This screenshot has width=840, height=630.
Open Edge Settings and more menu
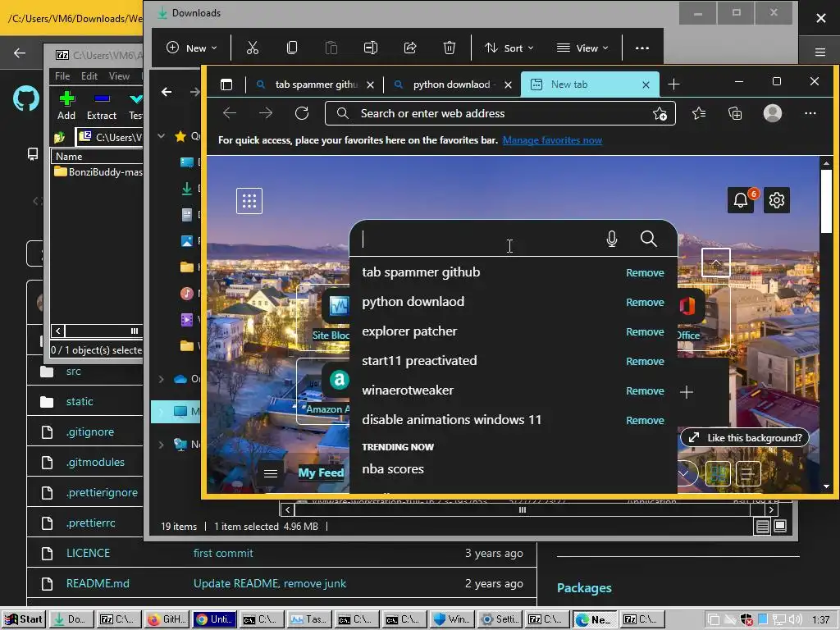point(810,113)
